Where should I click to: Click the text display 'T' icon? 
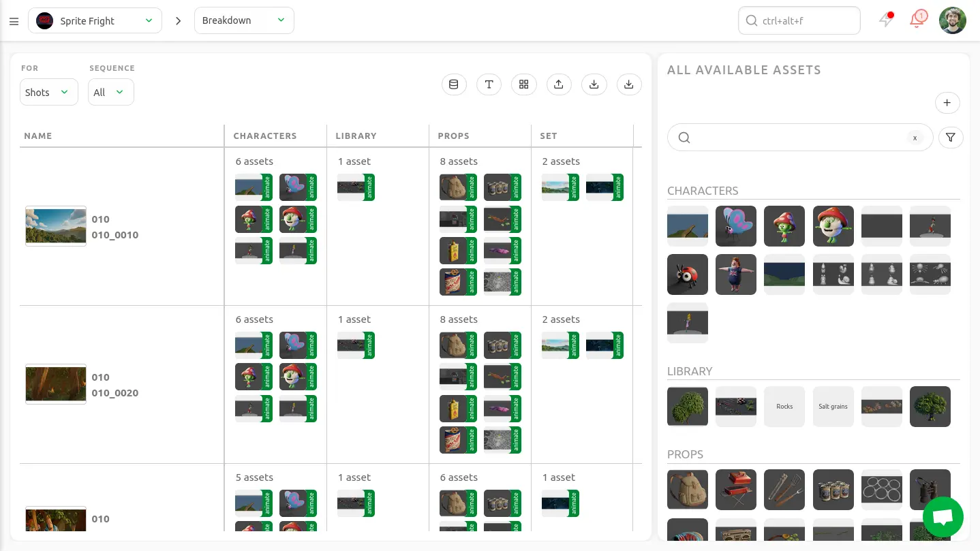[489, 84]
